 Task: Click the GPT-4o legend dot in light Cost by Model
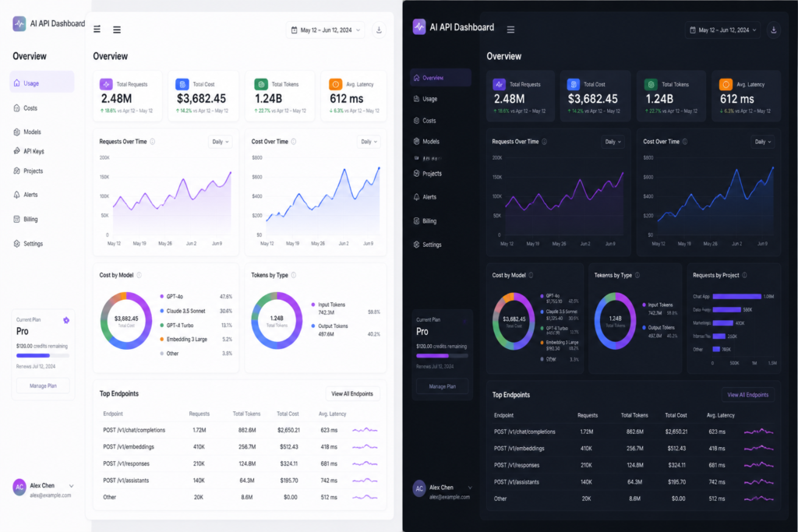(162, 296)
